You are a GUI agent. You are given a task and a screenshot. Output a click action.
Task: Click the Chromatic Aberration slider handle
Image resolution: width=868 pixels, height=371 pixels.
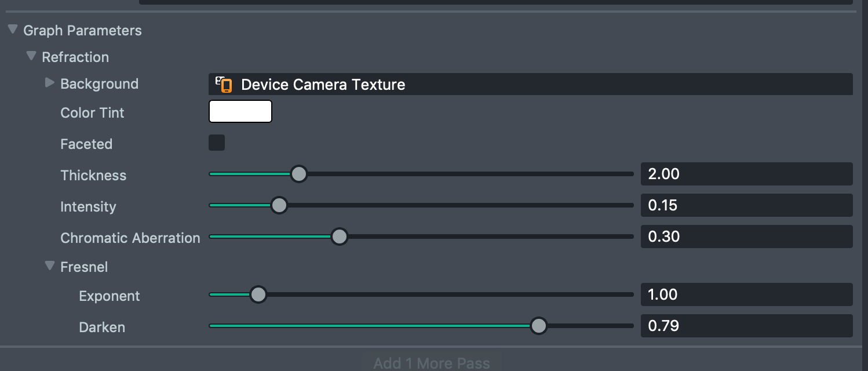coord(339,237)
